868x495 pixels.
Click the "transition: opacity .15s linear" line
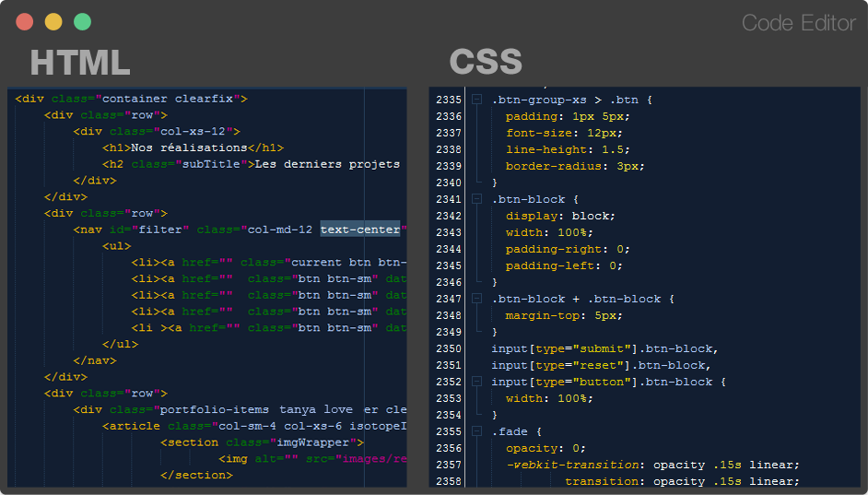tap(682, 481)
